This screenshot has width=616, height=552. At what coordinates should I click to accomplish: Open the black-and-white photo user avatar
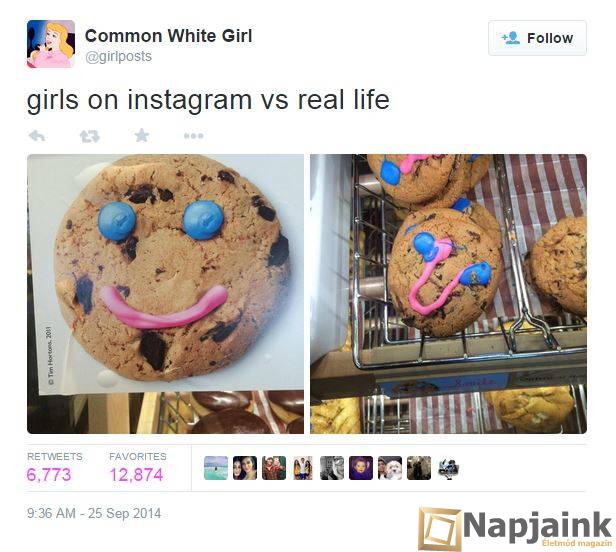tap(332, 468)
